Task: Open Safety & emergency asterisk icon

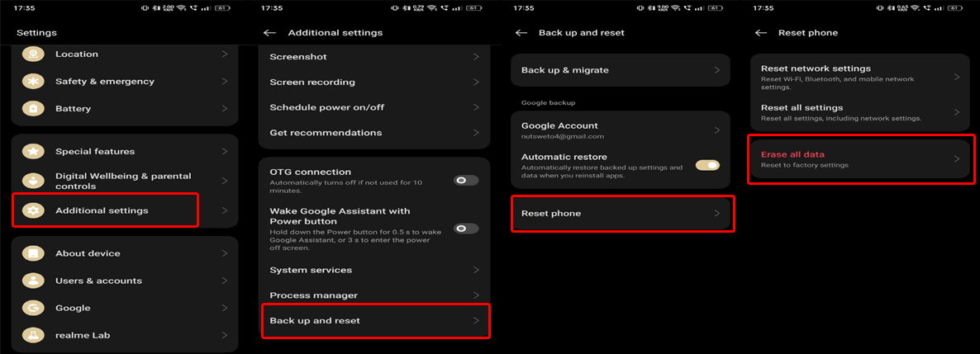Action: (32, 81)
